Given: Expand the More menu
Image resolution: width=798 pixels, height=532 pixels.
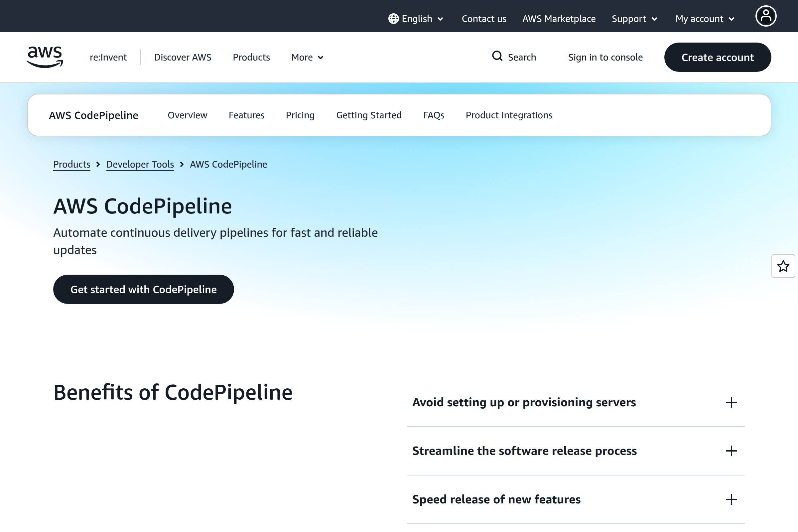Looking at the screenshot, I should click(307, 57).
